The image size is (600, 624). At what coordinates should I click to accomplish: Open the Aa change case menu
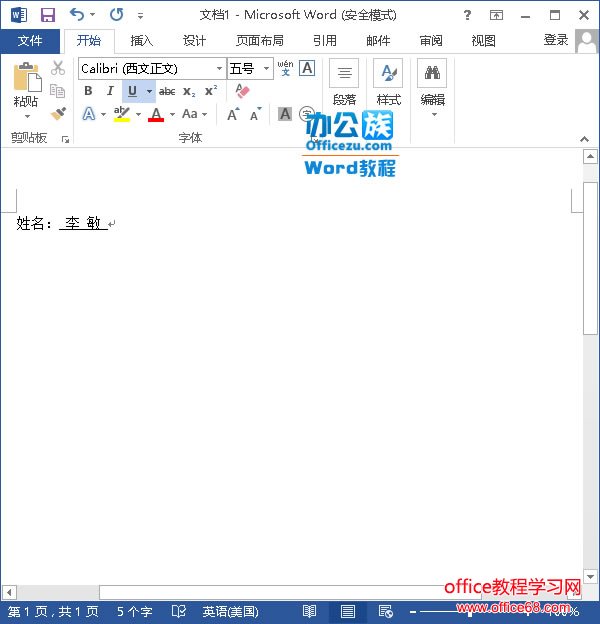click(195, 114)
